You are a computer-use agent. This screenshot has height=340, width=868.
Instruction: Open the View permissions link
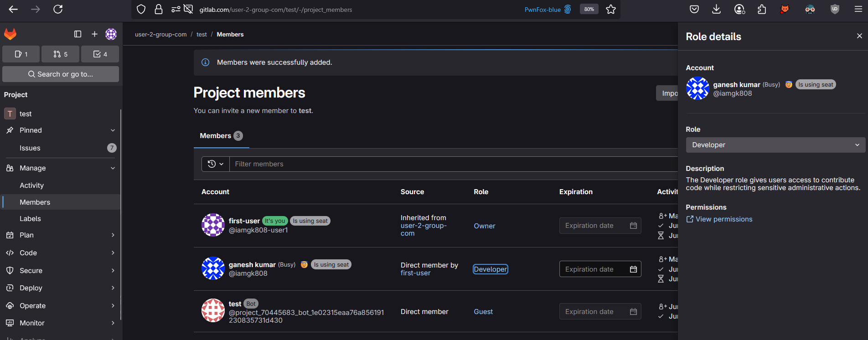[723, 219]
